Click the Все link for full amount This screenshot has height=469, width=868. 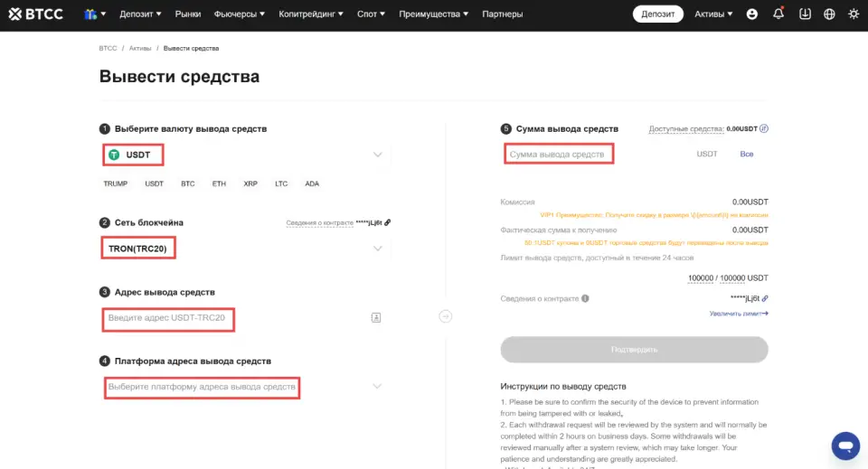pyautogui.click(x=746, y=154)
